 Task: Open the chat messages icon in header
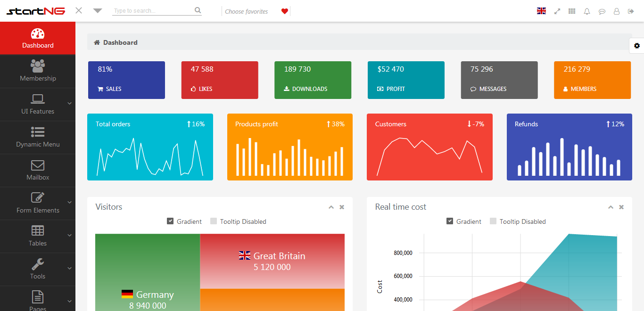tap(602, 11)
